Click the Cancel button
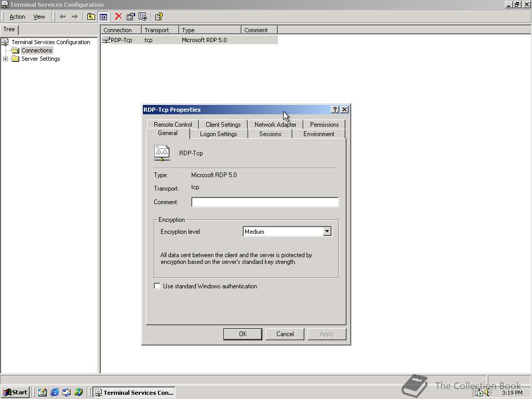532x399 pixels. pos(285,334)
